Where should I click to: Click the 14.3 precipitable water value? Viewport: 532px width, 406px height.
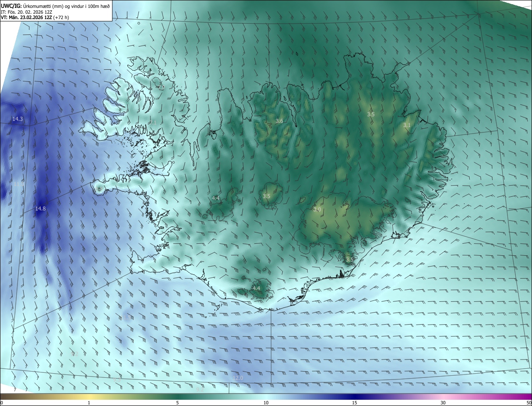pyautogui.click(x=17, y=119)
